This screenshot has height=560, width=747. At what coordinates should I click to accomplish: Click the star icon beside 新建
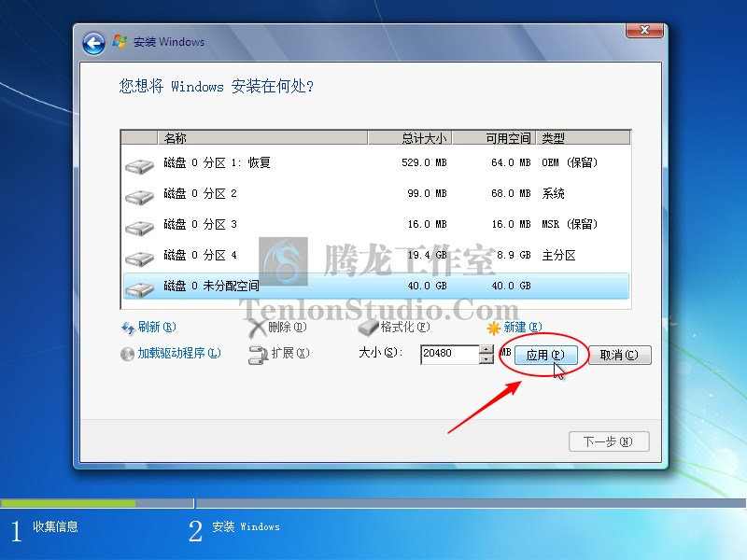point(494,328)
